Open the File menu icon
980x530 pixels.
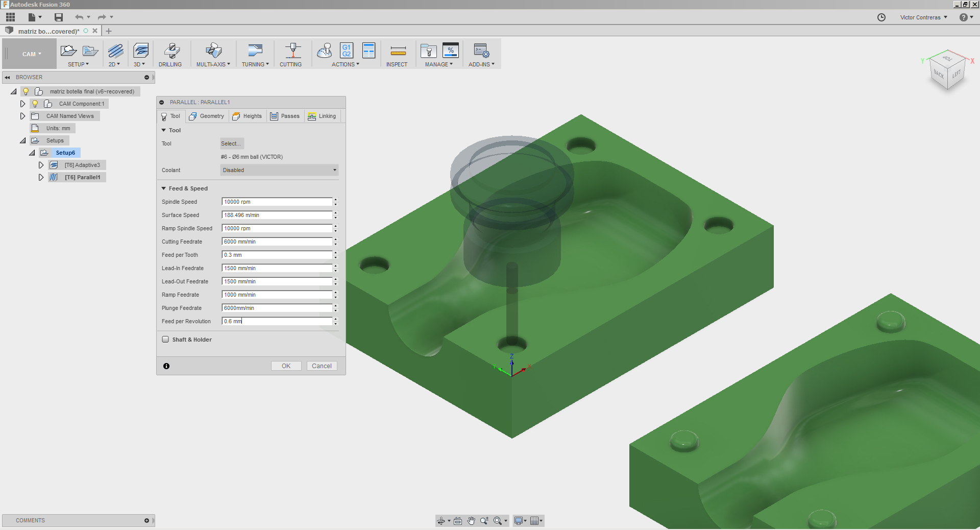click(32, 17)
